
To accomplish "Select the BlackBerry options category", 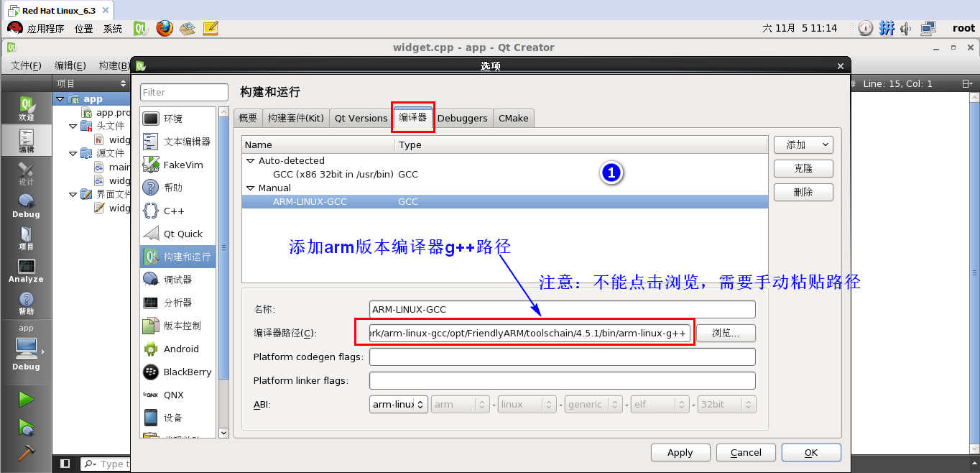I will pos(177,372).
